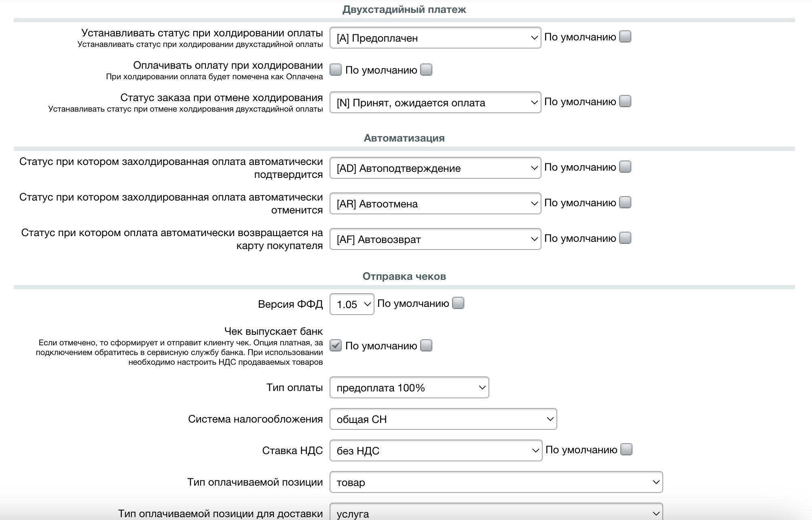Image resolution: width=812 pixels, height=520 pixels.
Task: Enable default checkbox for Чек выпускает банк
Action: [x=426, y=346]
